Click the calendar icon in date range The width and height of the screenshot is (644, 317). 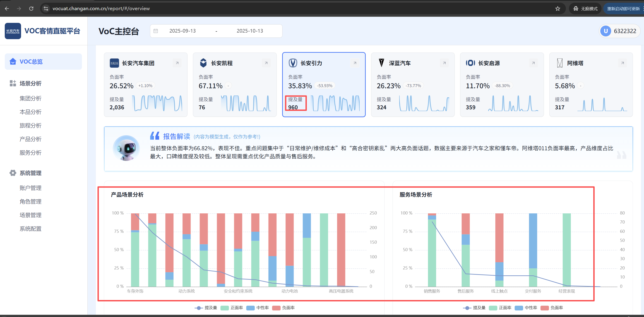[156, 31]
